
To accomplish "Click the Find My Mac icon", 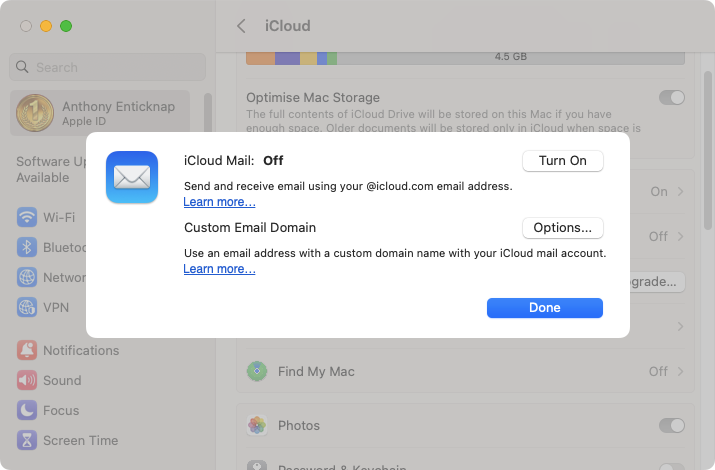I will pyautogui.click(x=257, y=372).
